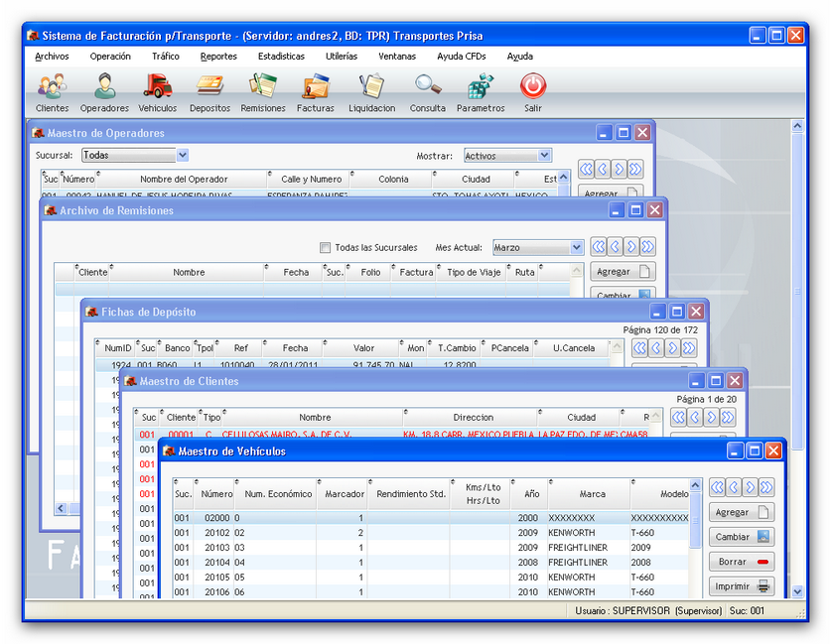The image size is (831, 644).
Task: Open the Remisiones toolbar icon
Action: (x=263, y=93)
